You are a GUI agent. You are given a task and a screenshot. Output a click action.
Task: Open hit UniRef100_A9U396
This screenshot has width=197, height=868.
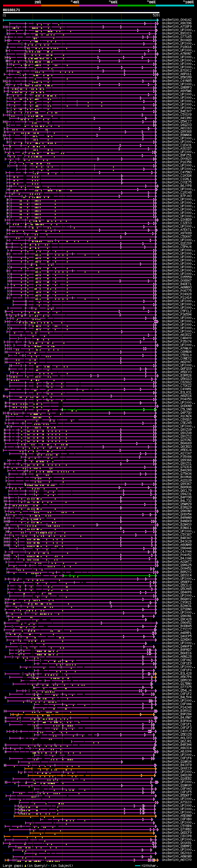(177, 23)
